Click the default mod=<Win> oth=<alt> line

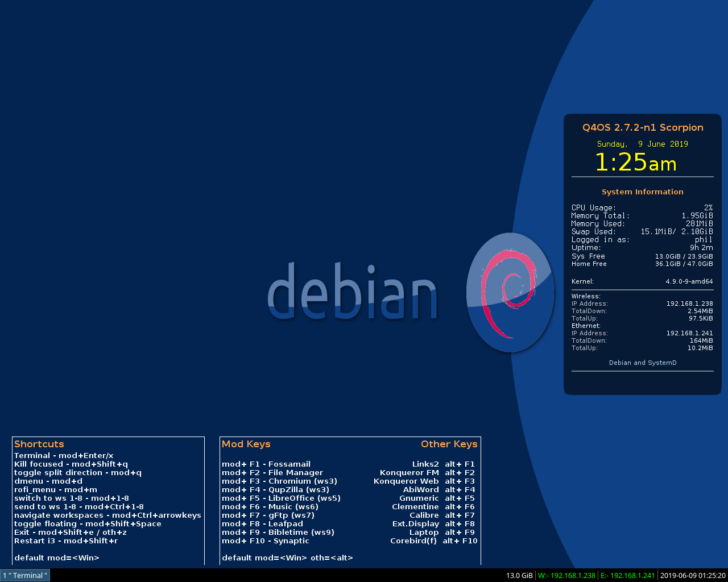tap(288, 558)
